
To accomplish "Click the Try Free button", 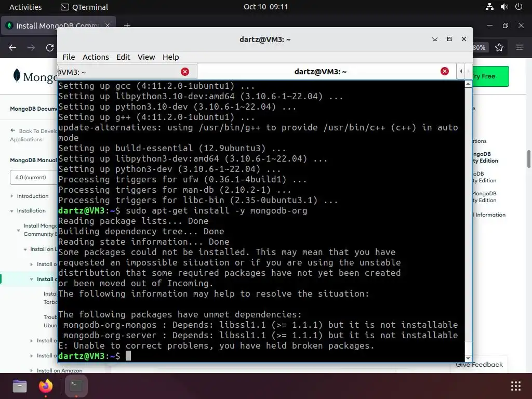I will [x=490, y=76].
